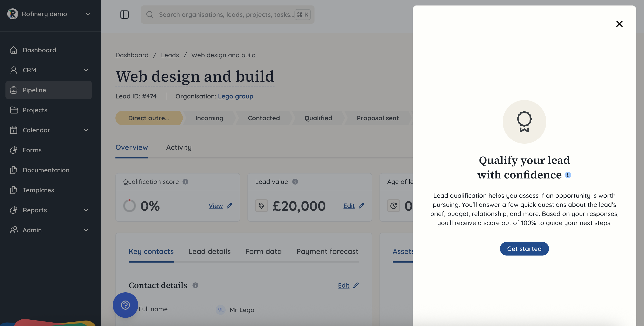Toggle the sidebar collapse icon

pyautogui.click(x=124, y=15)
